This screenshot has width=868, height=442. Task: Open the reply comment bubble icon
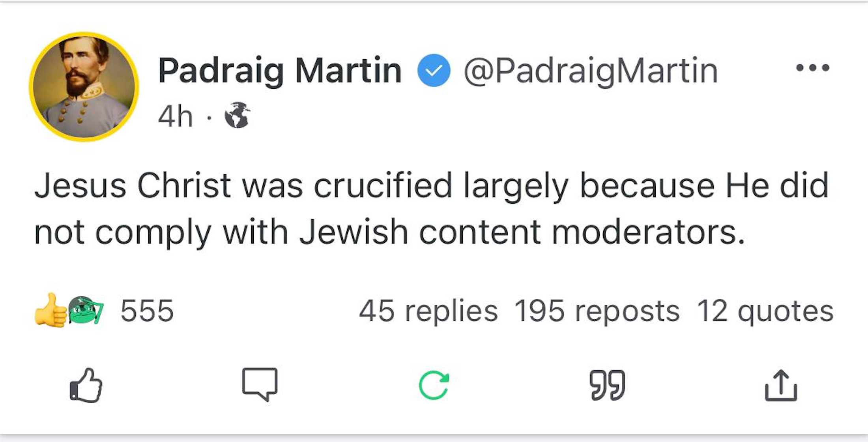click(x=260, y=384)
